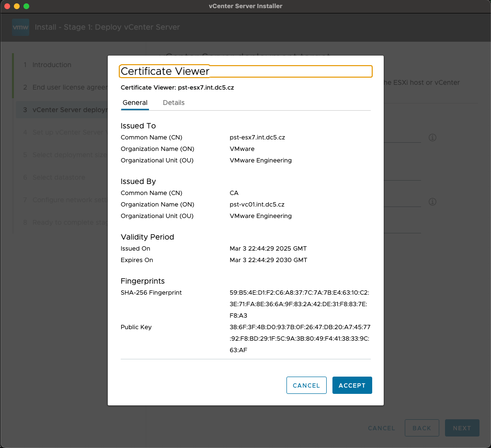491x448 pixels.
Task: Click the SHA-256 fingerprint value
Action: pos(299,304)
